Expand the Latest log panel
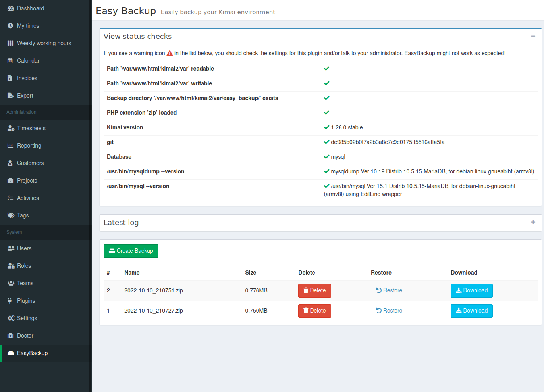 coord(533,222)
